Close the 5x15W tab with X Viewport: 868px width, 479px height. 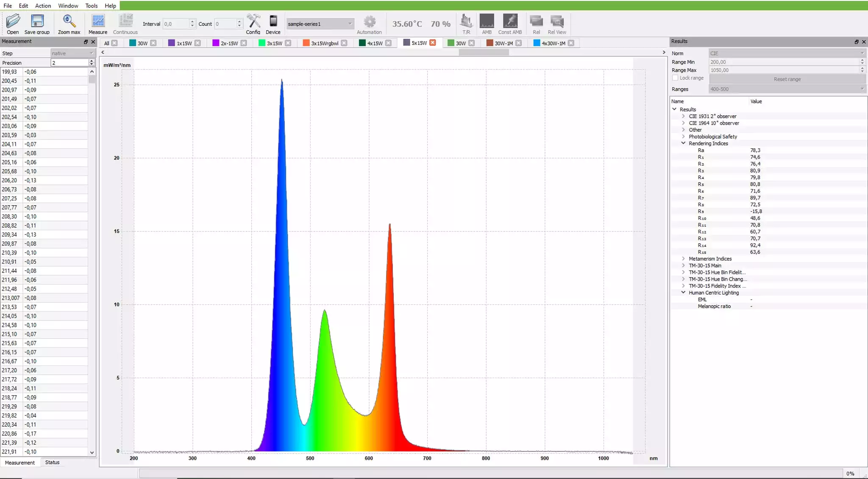[433, 43]
